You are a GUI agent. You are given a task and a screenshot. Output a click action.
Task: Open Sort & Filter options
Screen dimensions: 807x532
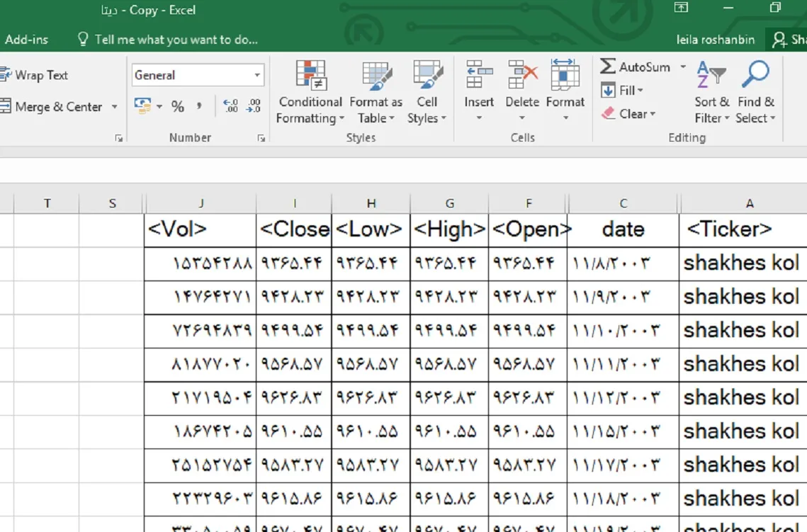(711, 92)
